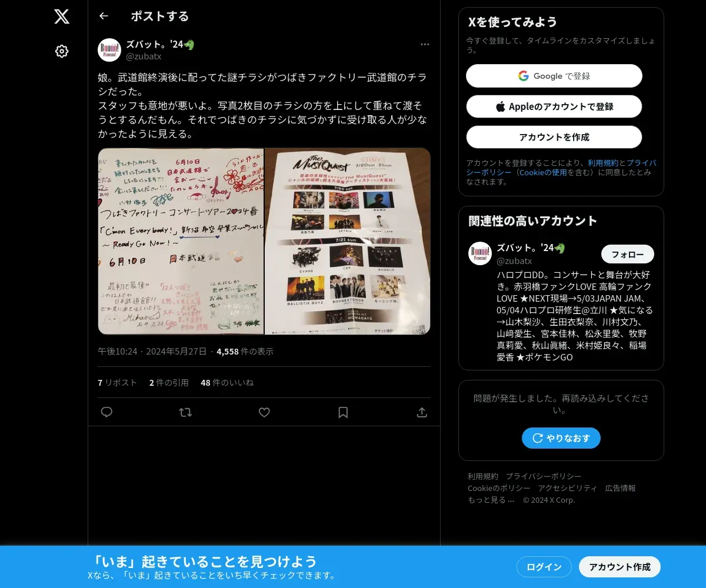The height and width of the screenshot is (588, 706).
Task: Open @zubatx handle in post header
Action: [144, 56]
